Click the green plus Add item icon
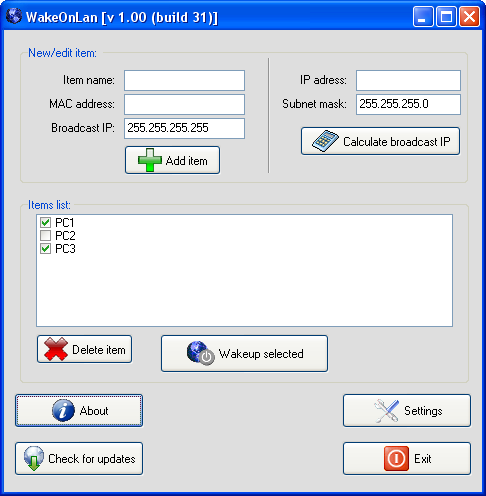The width and height of the screenshot is (486, 496). click(150, 160)
